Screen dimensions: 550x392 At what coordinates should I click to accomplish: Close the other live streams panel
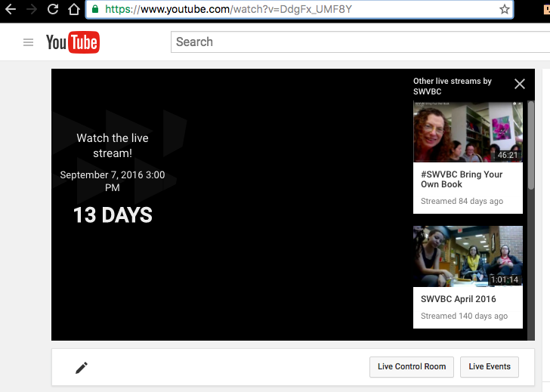pos(520,84)
